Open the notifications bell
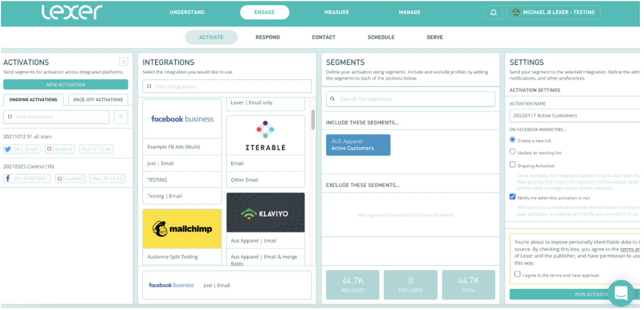Viewport: 644px width, 310px height. (x=493, y=12)
